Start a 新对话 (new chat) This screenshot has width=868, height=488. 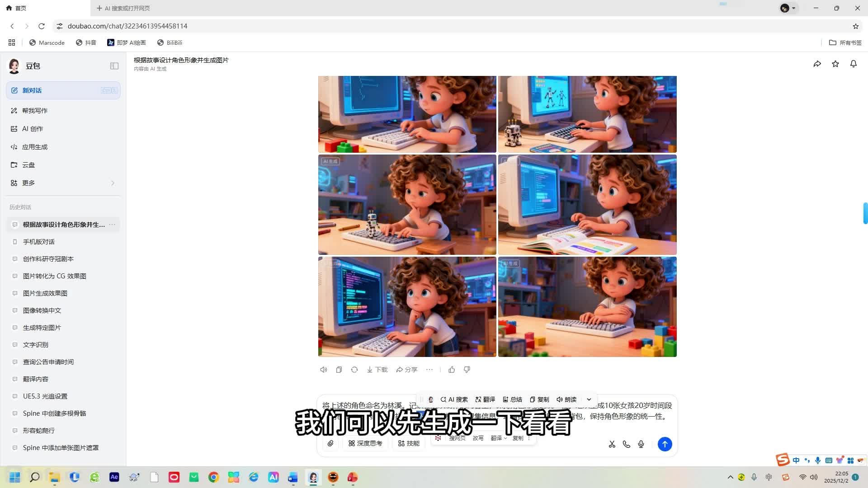pyautogui.click(x=31, y=90)
